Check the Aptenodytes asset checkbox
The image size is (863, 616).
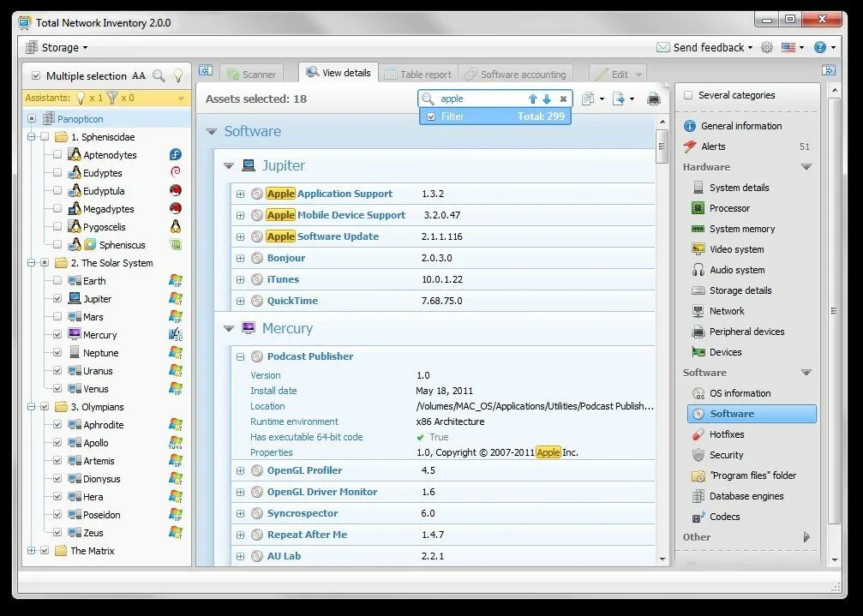pos(57,155)
